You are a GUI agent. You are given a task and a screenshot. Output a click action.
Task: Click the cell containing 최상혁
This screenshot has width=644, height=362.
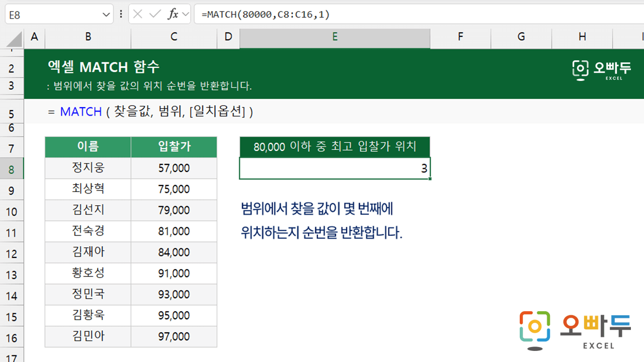[x=88, y=189]
